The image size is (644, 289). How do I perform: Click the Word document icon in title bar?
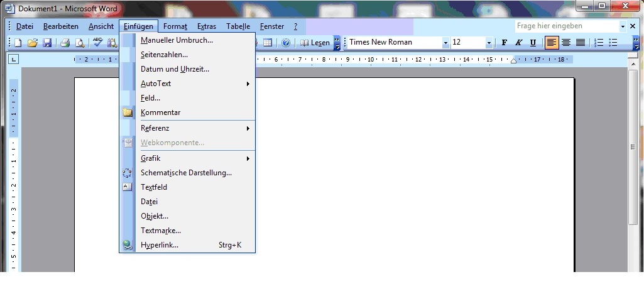[x=10, y=8]
